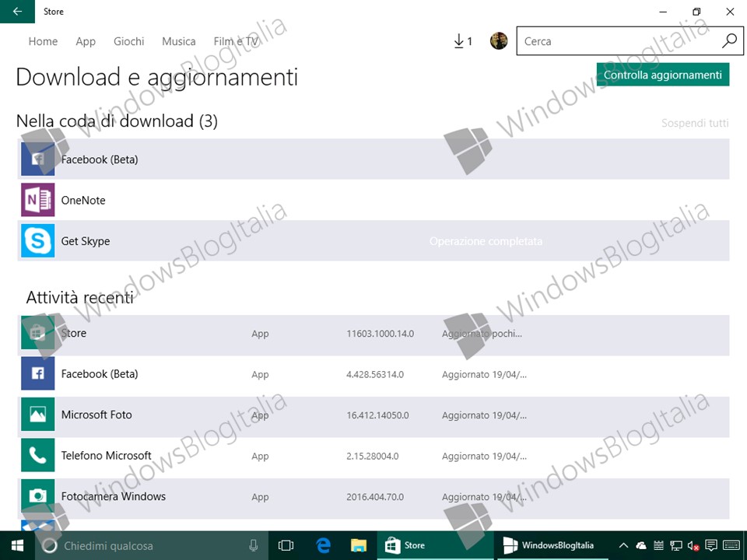Screen dimensions: 747x560
Task: Click the muted volume tray icon
Action: tap(693, 545)
